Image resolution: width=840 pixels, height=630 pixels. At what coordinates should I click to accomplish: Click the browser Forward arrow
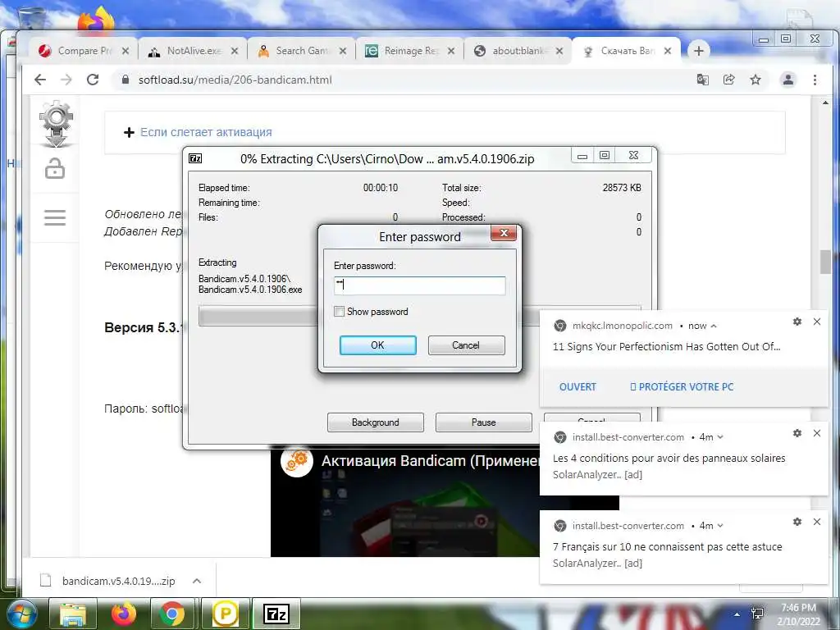pyautogui.click(x=66, y=80)
